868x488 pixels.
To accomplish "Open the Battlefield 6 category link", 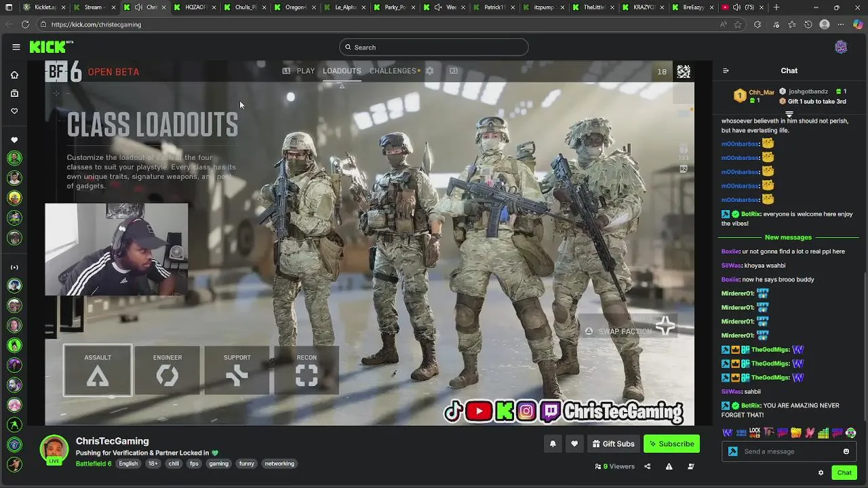I will point(94,464).
